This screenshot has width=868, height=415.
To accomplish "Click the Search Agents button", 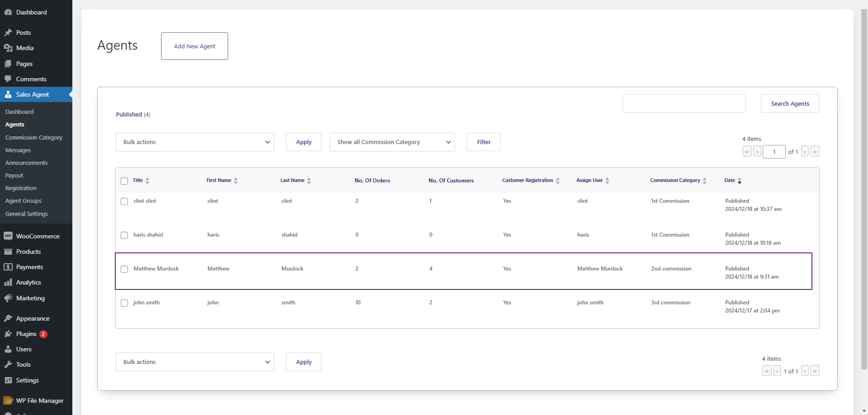I will pyautogui.click(x=790, y=103).
